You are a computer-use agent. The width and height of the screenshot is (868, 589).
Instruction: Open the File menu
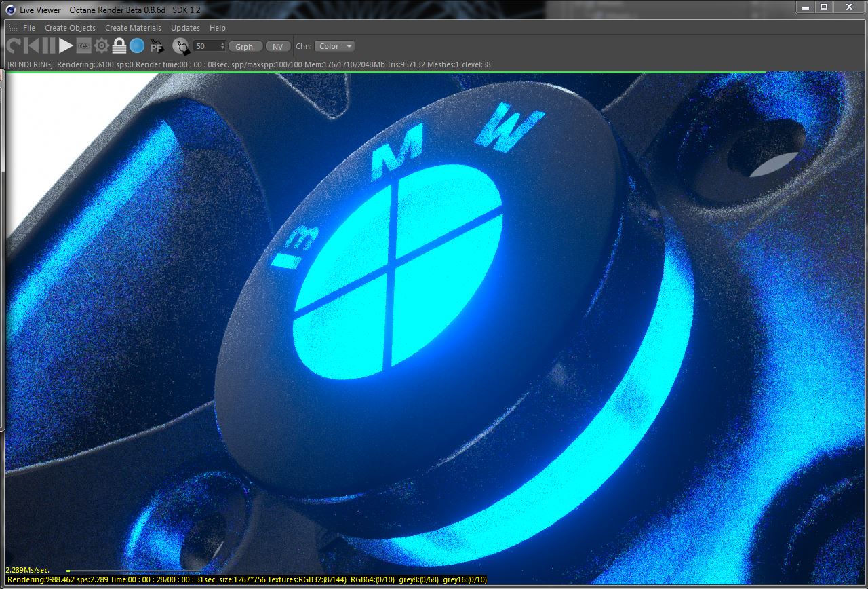point(29,28)
